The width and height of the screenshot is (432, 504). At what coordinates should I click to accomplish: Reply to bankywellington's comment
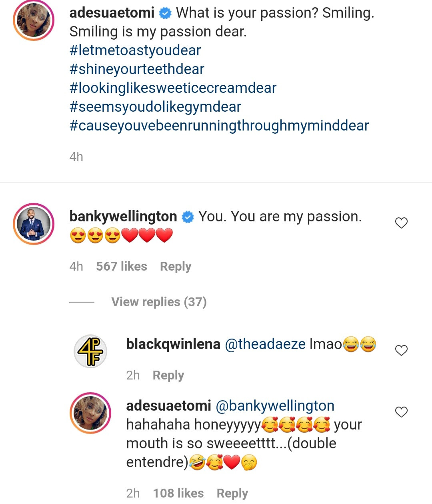(x=176, y=267)
